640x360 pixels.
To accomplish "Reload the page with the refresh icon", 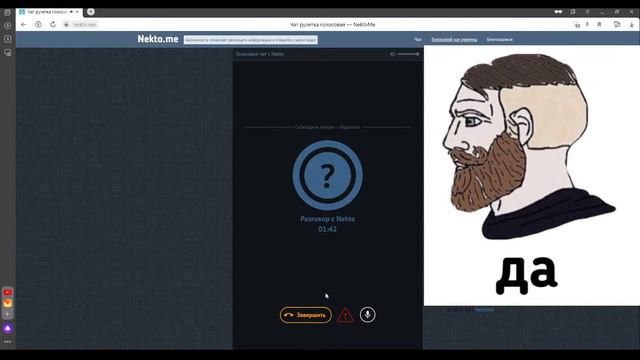I will click(53, 24).
